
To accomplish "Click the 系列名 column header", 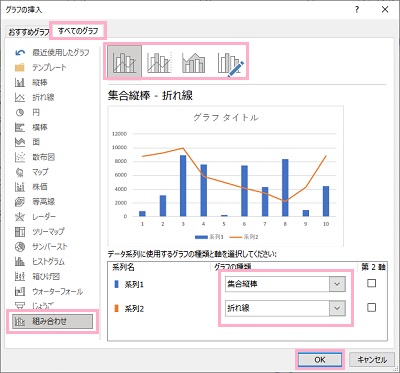I will coord(123,267).
